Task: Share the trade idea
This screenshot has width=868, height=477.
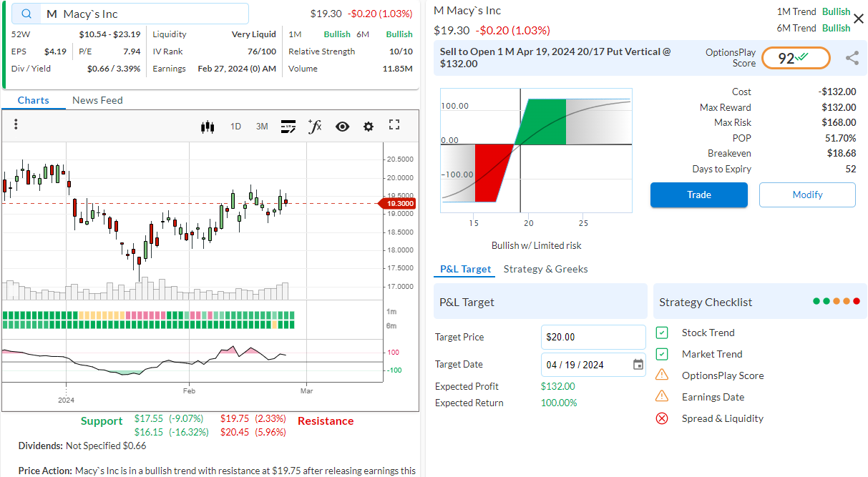Action: 852,58
